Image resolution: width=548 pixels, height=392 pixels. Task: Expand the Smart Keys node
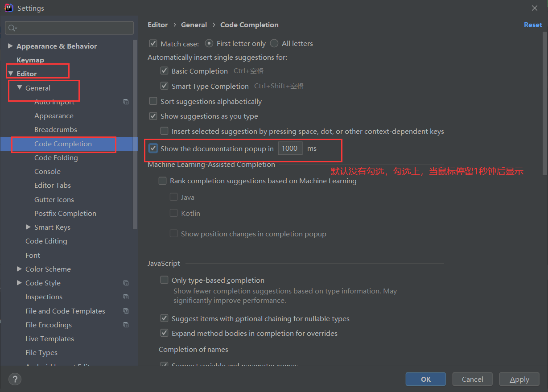coord(29,227)
